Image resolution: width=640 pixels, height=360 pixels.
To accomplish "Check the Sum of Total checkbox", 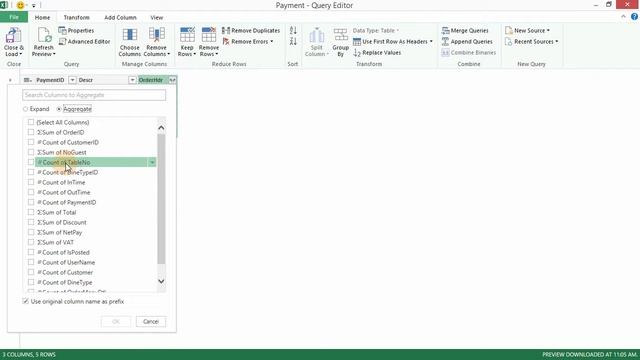I will point(31,212).
